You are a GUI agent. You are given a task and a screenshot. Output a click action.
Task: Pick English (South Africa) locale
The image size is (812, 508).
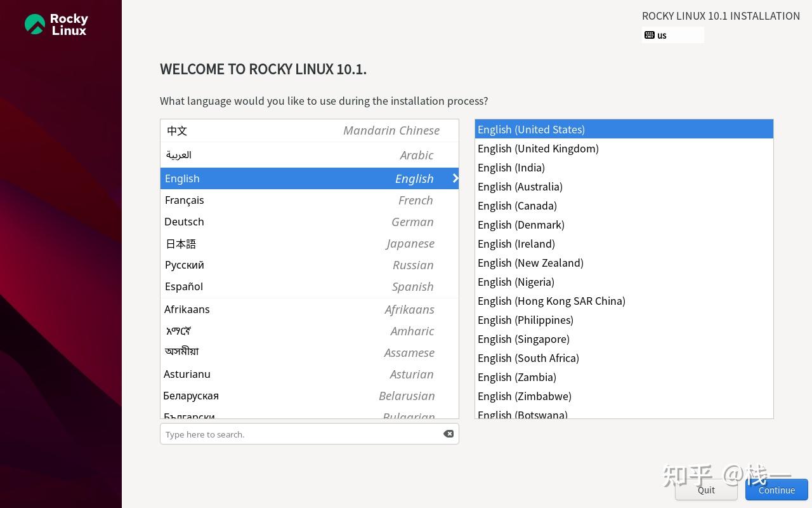coord(624,358)
